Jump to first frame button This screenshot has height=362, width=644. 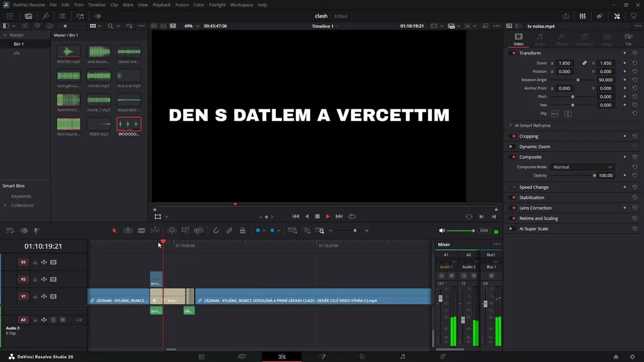(x=296, y=216)
